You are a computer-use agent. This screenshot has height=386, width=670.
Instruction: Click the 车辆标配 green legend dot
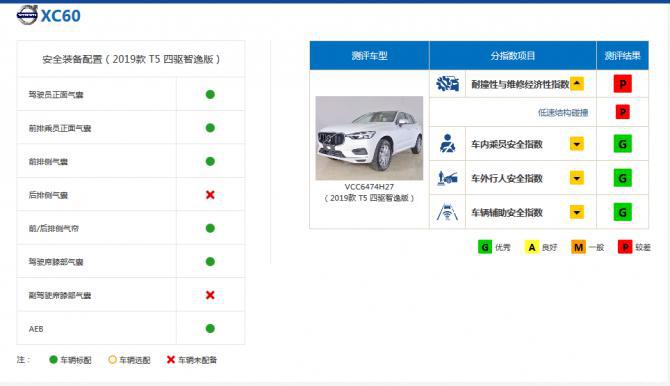pyautogui.click(x=53, y=359)
